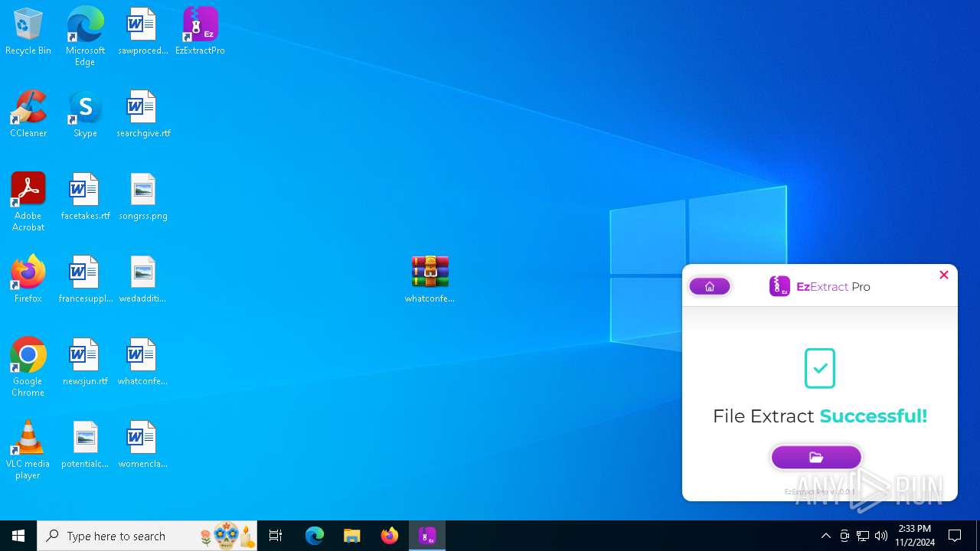Screen dimensions: 980x551
Task: Select the Microsoft Edge desktop shortcut
Action: [85, 37]
